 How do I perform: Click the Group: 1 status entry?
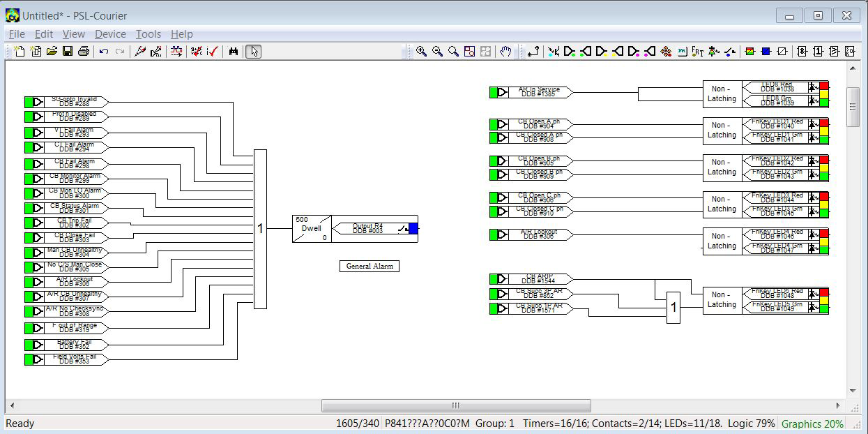click(495, 424)
